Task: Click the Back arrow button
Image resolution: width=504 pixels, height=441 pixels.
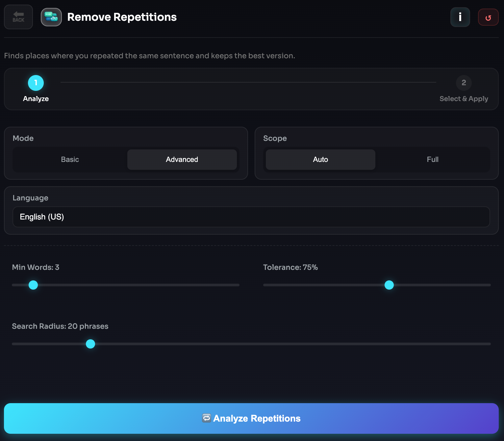Action: coord(18,17)
